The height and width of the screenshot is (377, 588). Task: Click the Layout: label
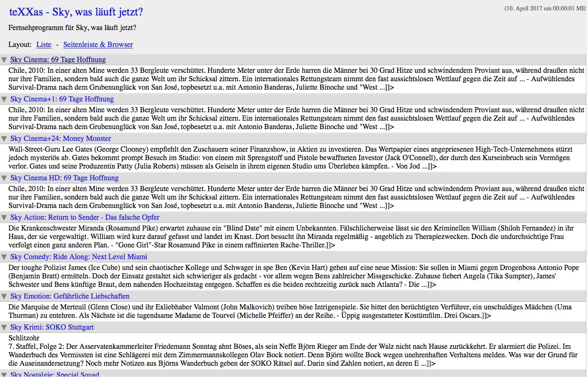pyautogui.click(x=20, y=45)
